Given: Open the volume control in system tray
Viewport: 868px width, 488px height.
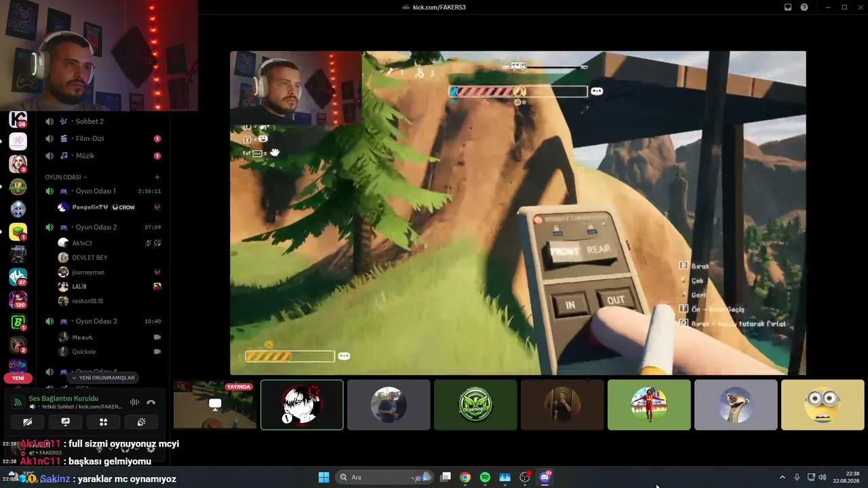Looking at the screenshot, I should pyautogui.click(x=823, y=477).
